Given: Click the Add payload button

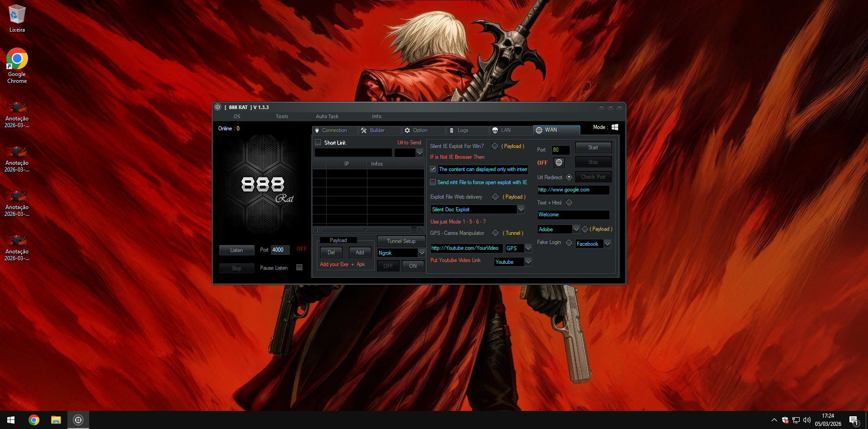Looking at the screenshot, I should point(360,253).
